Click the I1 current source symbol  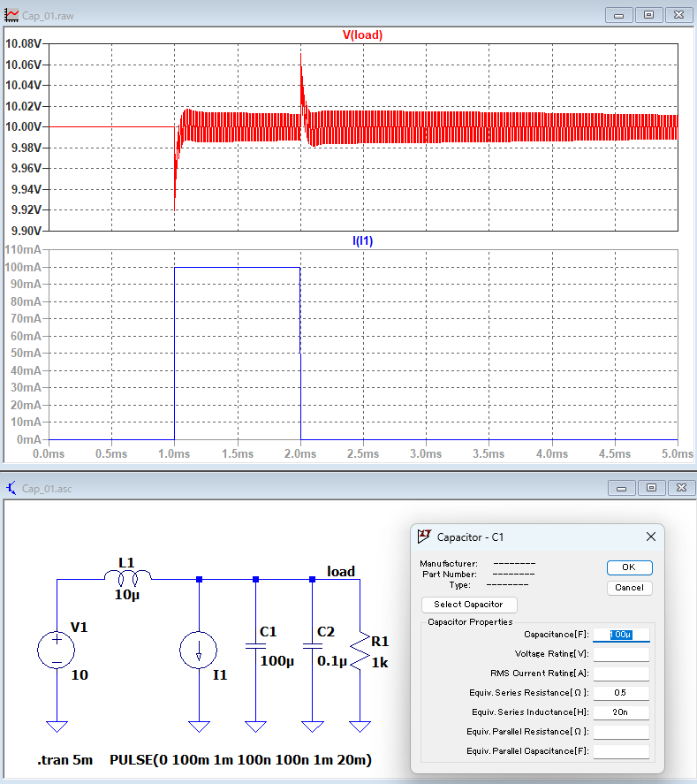tap(199, 652)
